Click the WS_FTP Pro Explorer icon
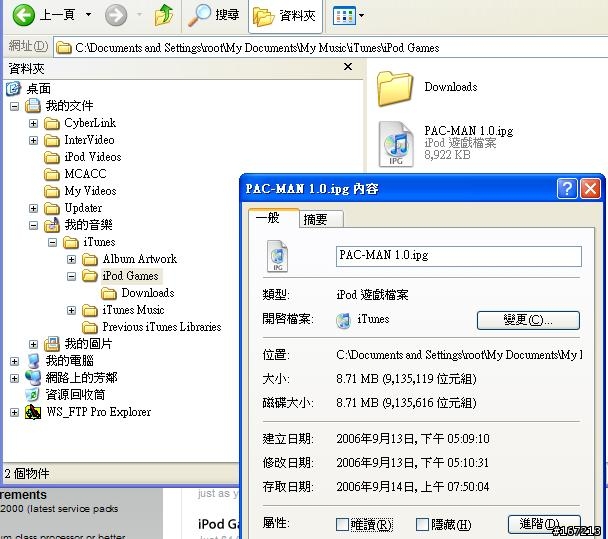The image size is (608, 539). [33, 412]
